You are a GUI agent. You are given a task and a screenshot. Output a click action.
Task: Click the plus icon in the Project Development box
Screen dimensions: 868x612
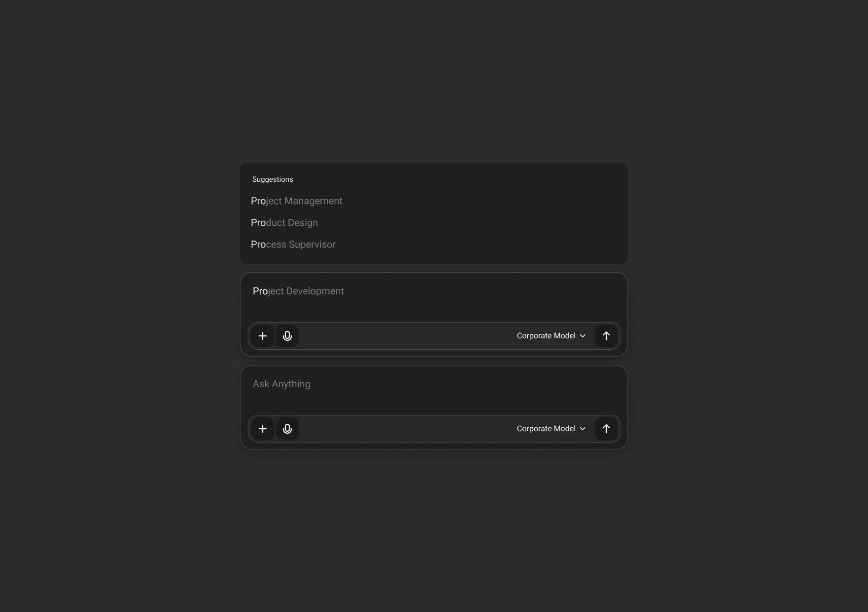(263, 336)
